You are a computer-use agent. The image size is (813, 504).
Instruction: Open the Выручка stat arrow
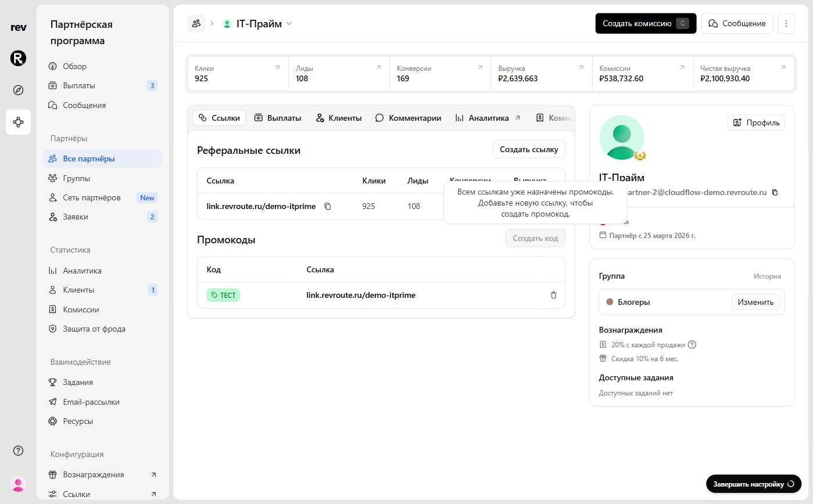tap(581, 68)
